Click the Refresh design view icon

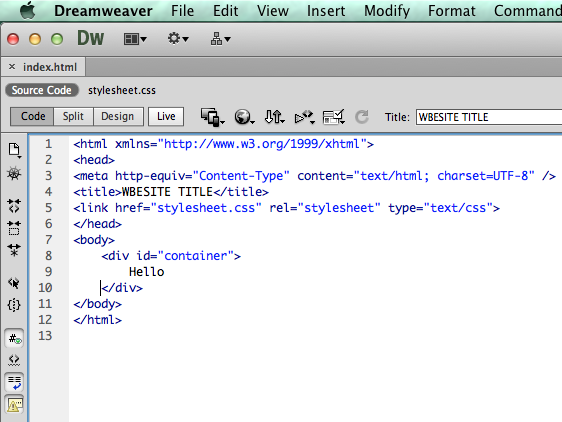pyautogui.click(x=362, y=117)
